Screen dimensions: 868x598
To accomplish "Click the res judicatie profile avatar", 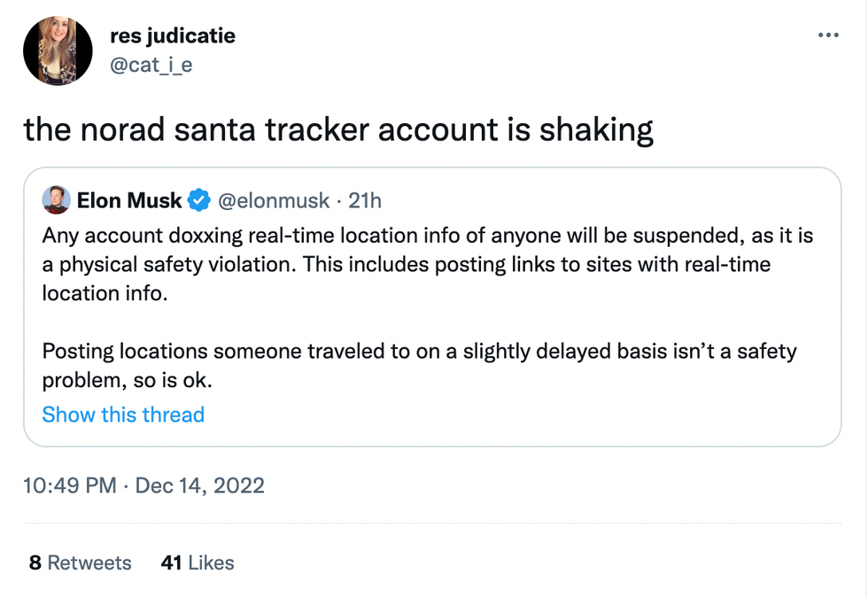I will pyautogui.click(x=58, y=50).
